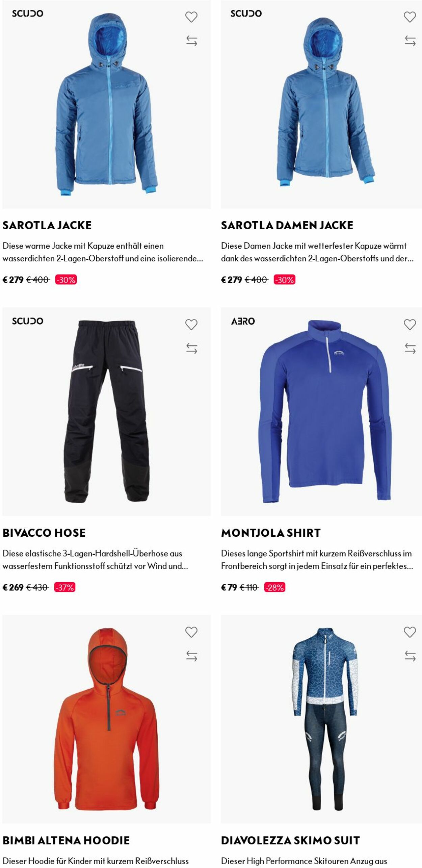Heart the Bimbi Altena Hoodie
Screen dimensions: 422x868
point(191,632)
